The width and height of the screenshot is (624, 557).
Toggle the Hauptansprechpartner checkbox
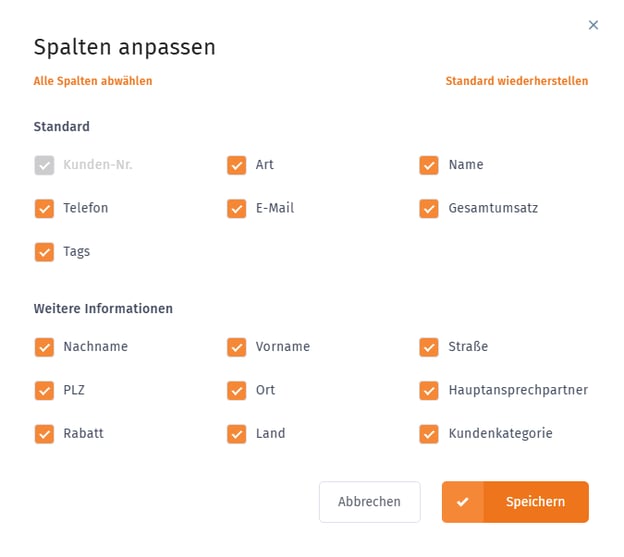pyautogui.click(x=429, y=390)
